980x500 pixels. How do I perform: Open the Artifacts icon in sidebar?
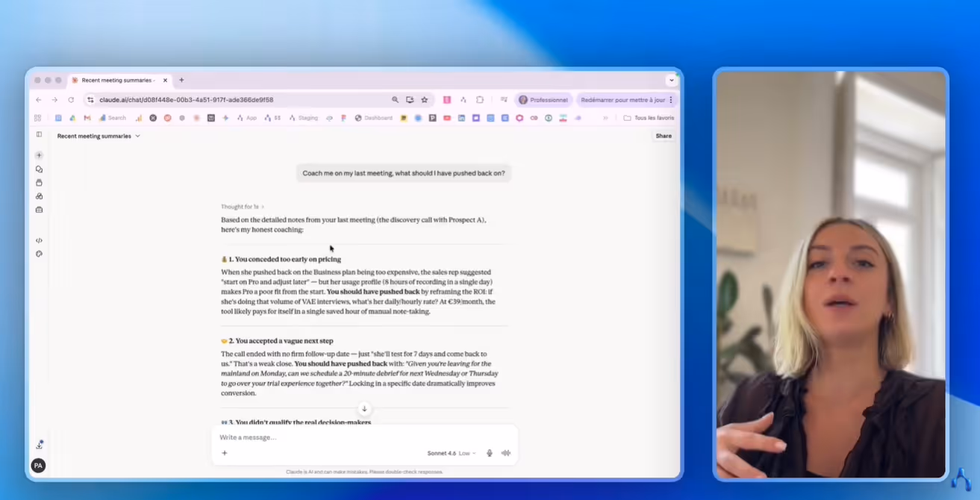39,196
